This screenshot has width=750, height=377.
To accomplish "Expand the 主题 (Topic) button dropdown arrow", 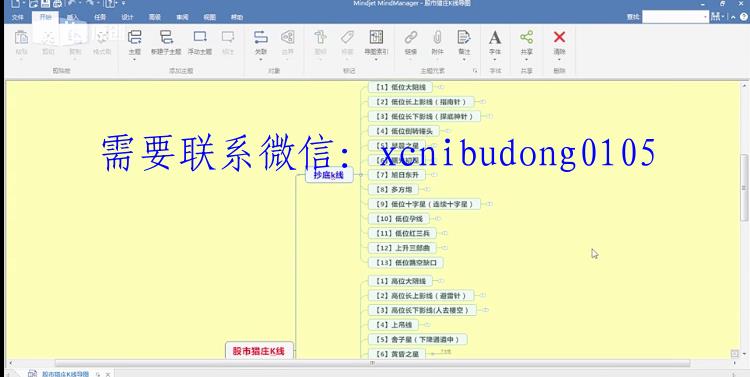I will coord(134,59).
